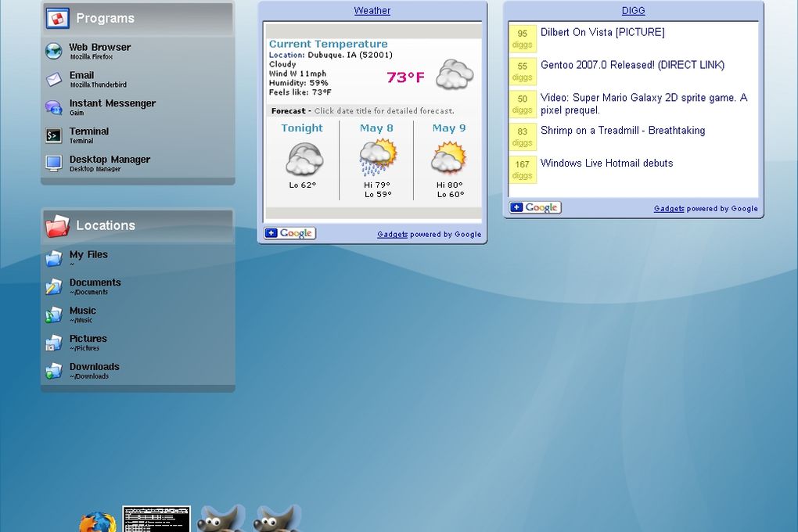The height and width of the screenshot is (532, 798).
Task: Follow the Gadgets link in the Weather gadget
Action: [x=393, y=234]
